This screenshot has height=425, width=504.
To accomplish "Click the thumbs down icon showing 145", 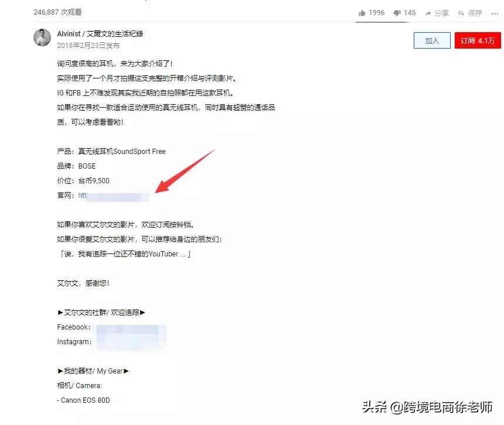I will click(397, 13).
